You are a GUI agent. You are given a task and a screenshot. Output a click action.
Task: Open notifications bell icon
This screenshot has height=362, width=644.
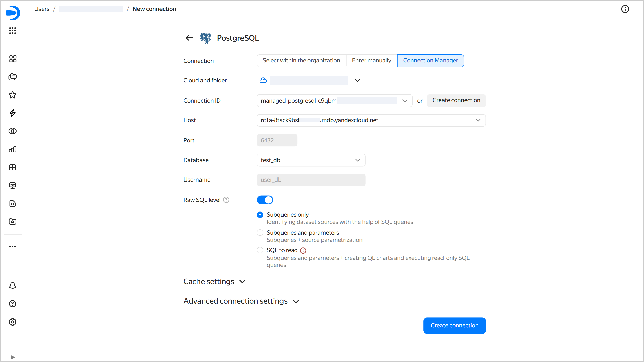[x=13, y=286]
